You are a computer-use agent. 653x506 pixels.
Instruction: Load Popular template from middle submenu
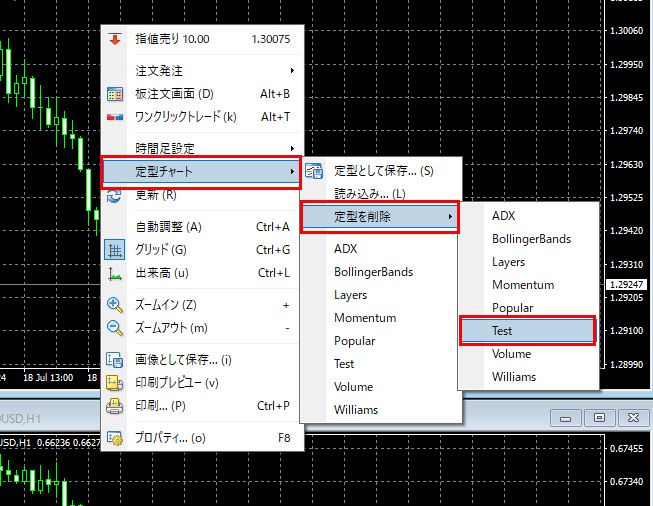tap(381, 341)
